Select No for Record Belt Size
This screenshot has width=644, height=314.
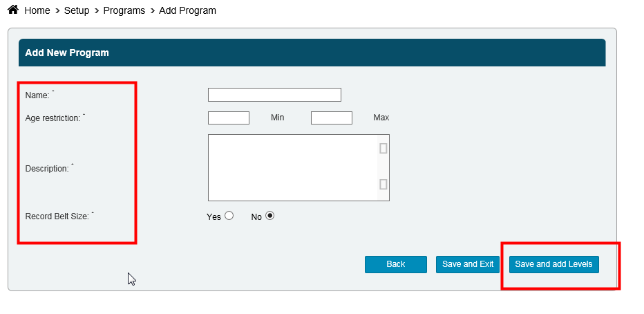point(269,216)
